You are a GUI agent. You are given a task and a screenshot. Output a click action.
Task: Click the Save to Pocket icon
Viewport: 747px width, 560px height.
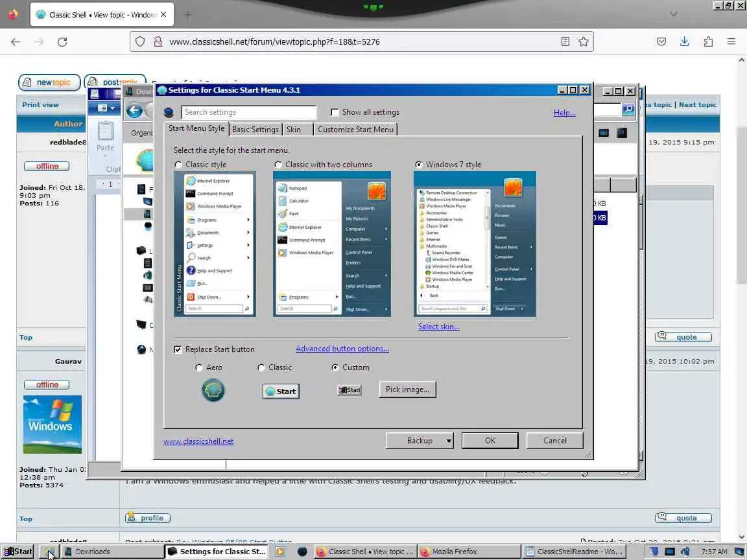click(661, 41)
